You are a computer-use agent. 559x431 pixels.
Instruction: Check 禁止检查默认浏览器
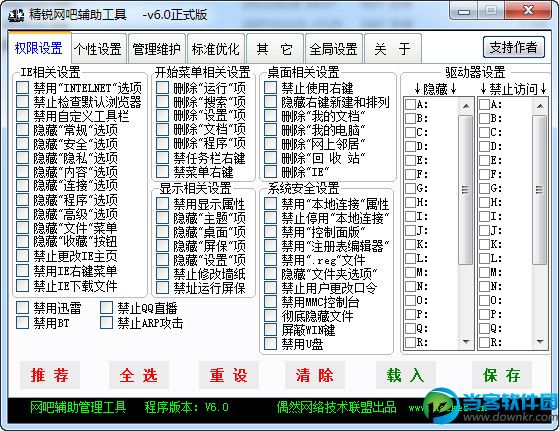(x=22, y=102)
